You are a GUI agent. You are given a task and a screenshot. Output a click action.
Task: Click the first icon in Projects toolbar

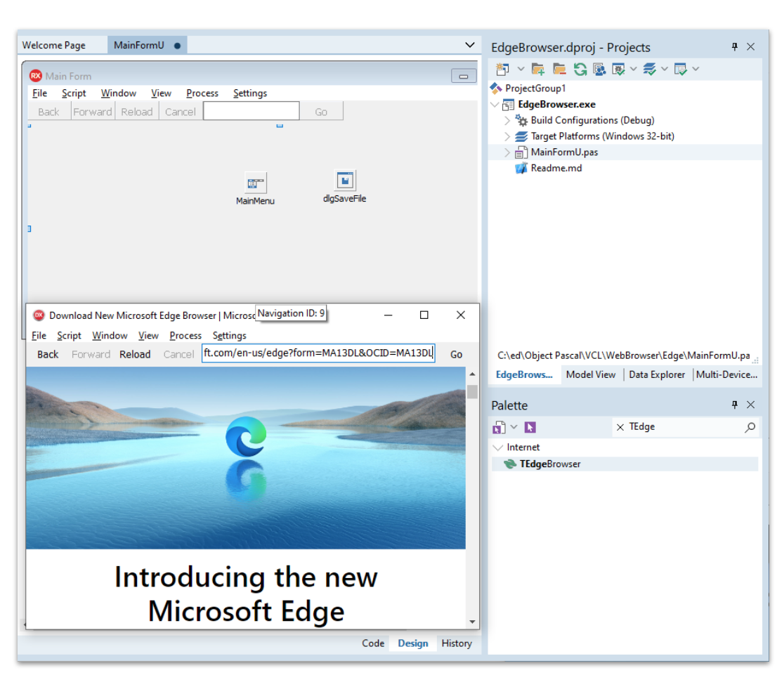point(502,69)
